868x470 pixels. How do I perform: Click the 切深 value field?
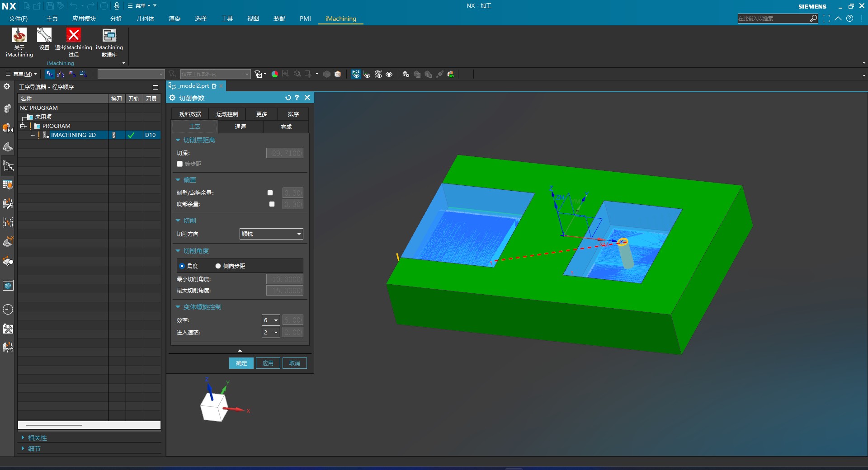point(285,153)
